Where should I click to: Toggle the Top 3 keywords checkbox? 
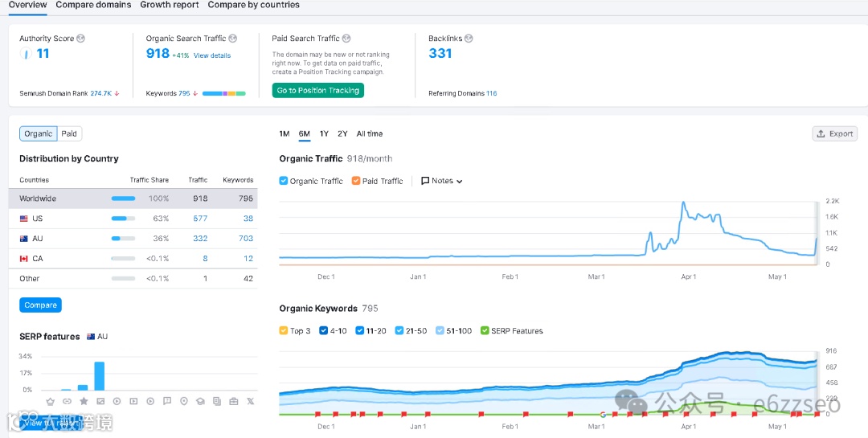284,331
